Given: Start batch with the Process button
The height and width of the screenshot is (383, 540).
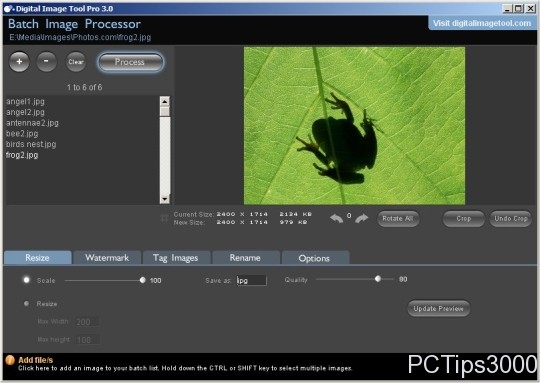Looking at the screenshot, I should point(130,62).
